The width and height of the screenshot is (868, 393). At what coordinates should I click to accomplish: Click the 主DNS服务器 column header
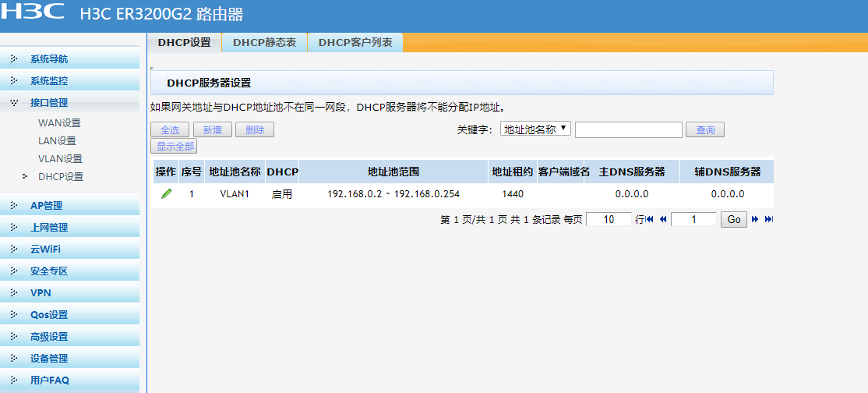[632, 172]
